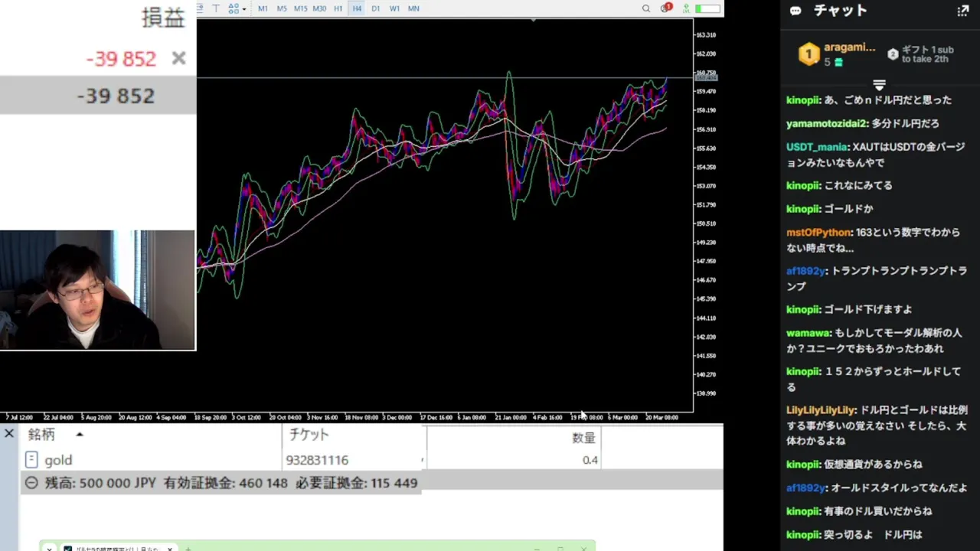This screenshot has width=980, height=551.
Task: Open the shapes objects tool in chart toolbar
Action: pyautogui.click(x=233, y=8)
